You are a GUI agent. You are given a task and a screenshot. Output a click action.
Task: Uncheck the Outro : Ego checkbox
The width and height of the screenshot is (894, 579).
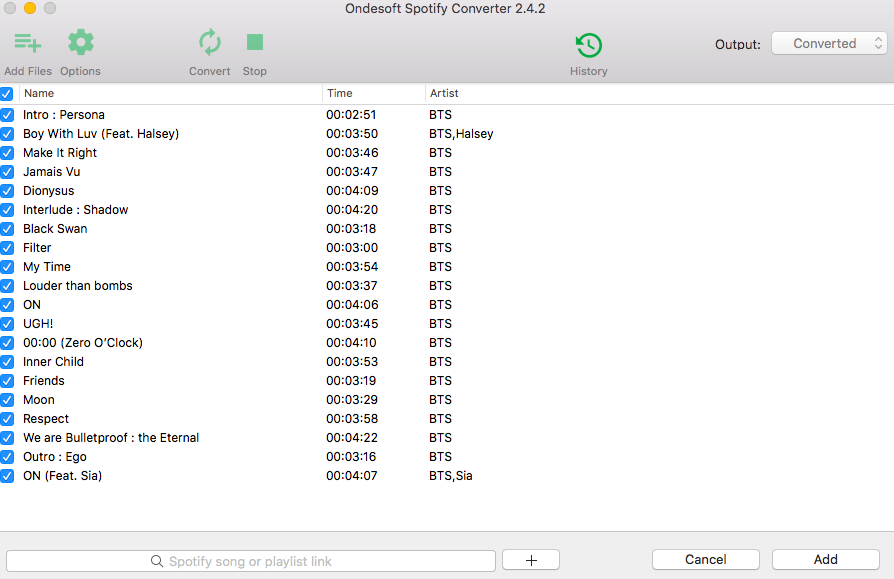click(x=7, y=456)
